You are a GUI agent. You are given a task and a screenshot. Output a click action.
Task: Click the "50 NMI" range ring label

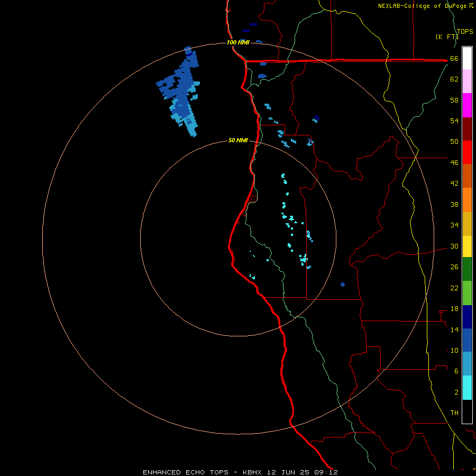coord(238,140)
